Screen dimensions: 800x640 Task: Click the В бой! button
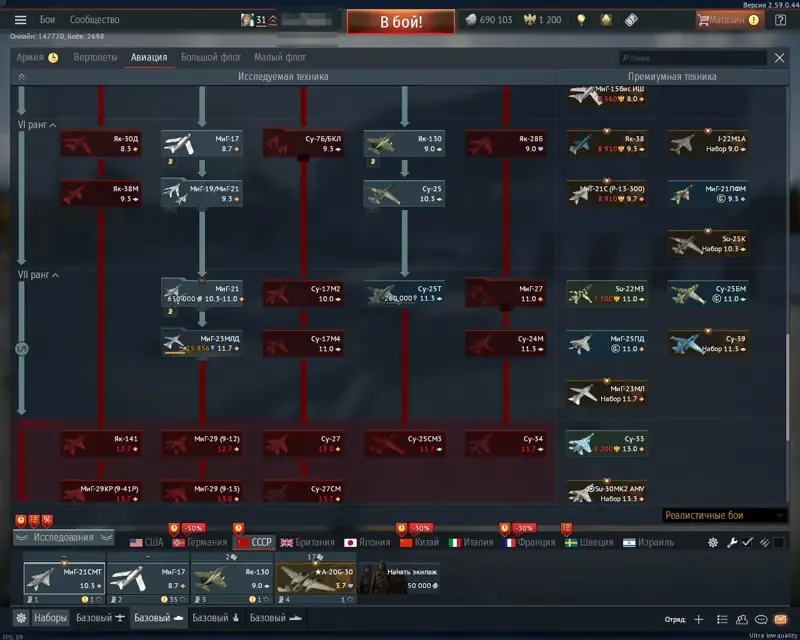click(401, 21)
